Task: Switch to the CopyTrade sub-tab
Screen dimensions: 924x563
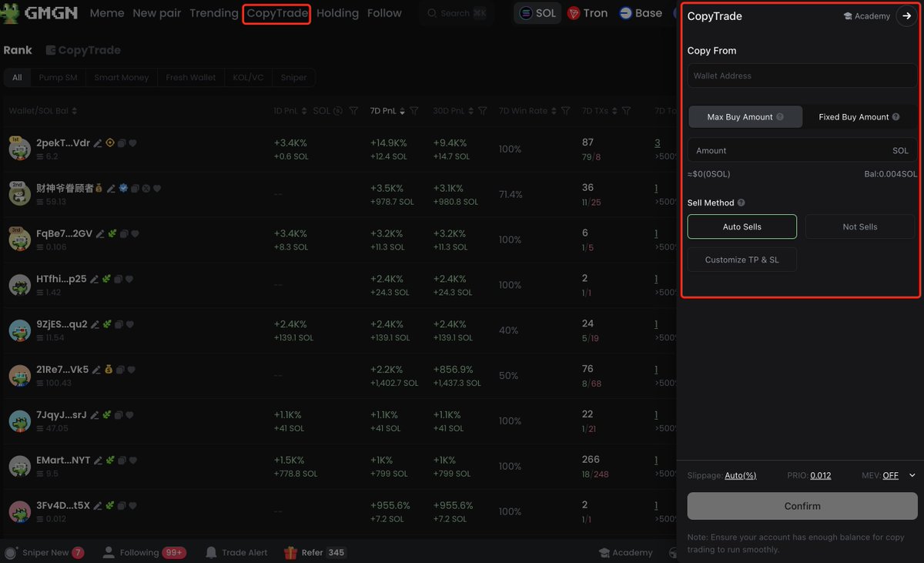Action: 83,50
